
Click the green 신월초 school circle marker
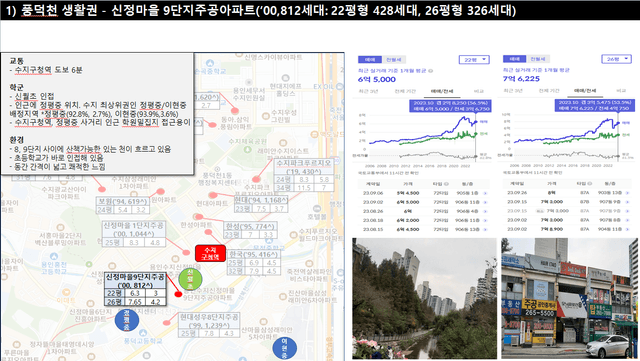pos(190,279)
